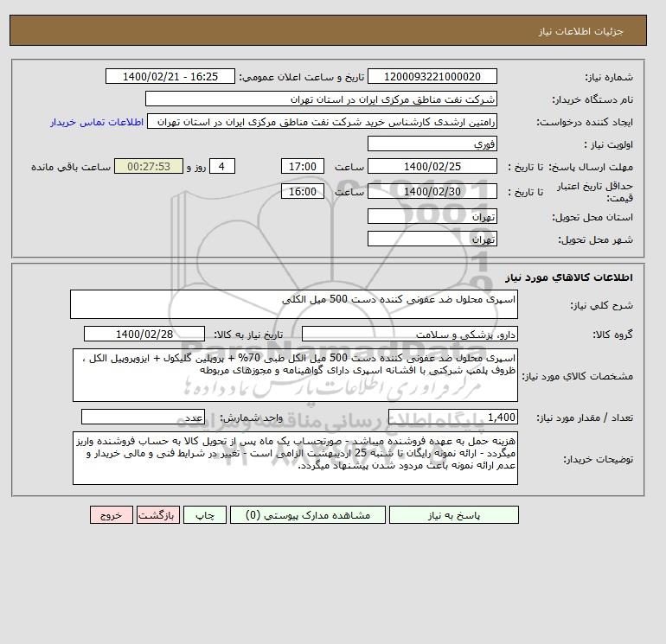Click goods group field دارو، پزشکی و سلامت
666x644 pixels.
tap(409, 334)
